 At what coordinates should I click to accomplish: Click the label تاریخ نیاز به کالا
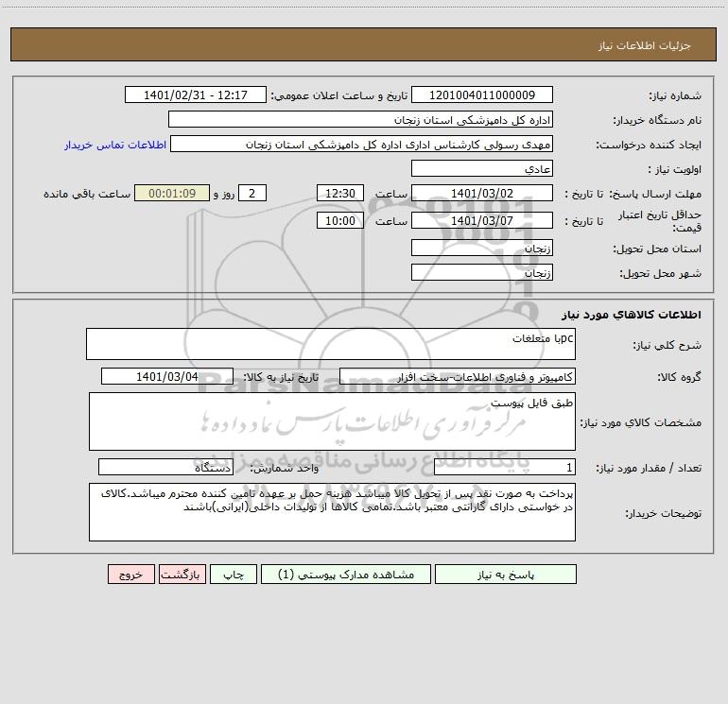click(282, 377)
